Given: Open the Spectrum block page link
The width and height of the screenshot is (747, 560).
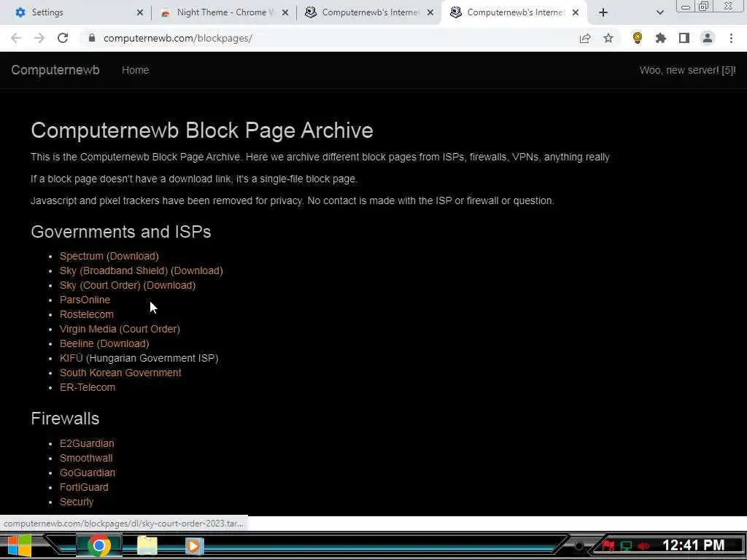Looking at the screenshot, I should (82, 256).
